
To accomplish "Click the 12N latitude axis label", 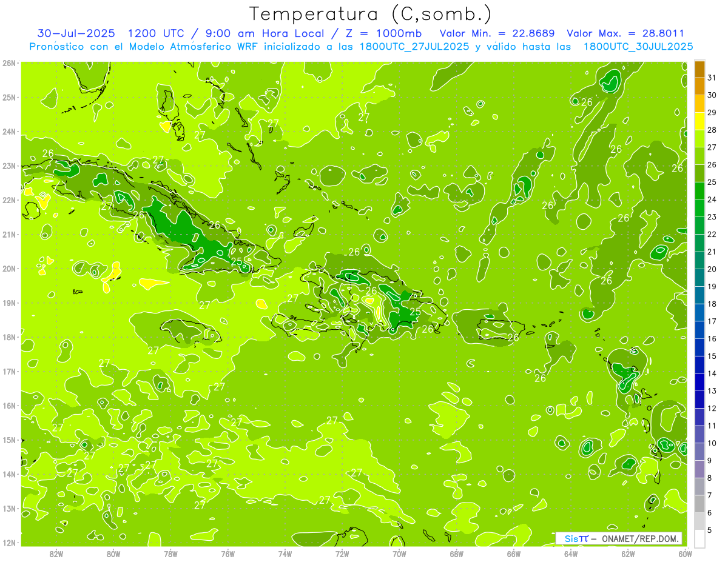I will 9,543.
